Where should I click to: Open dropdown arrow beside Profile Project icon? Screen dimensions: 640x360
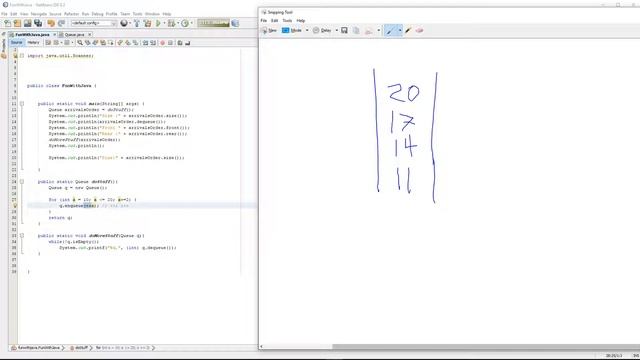click(x=191, y=23)
